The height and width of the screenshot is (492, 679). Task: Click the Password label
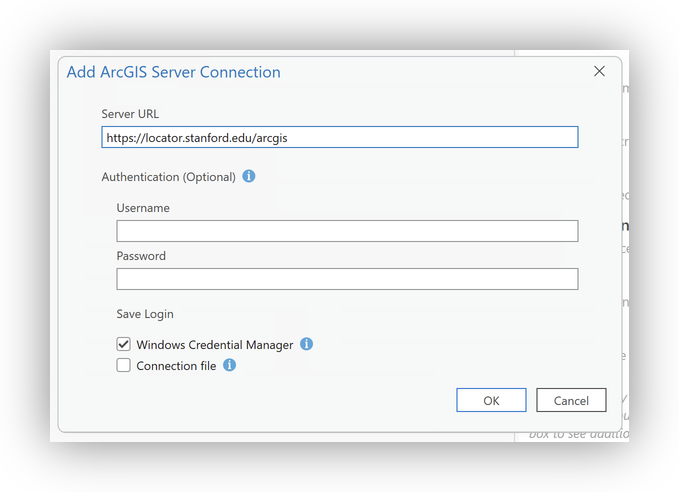coord(141,256)
